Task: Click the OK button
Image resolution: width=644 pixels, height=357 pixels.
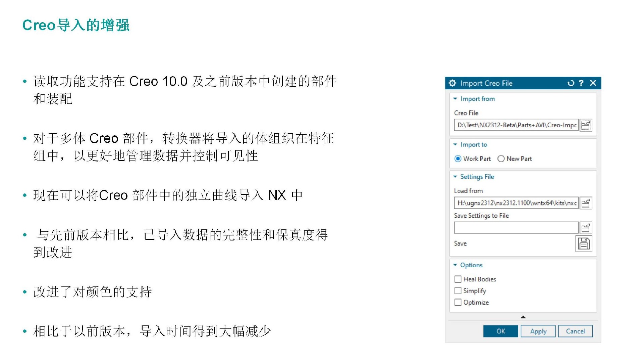Action: click(500, 331)
